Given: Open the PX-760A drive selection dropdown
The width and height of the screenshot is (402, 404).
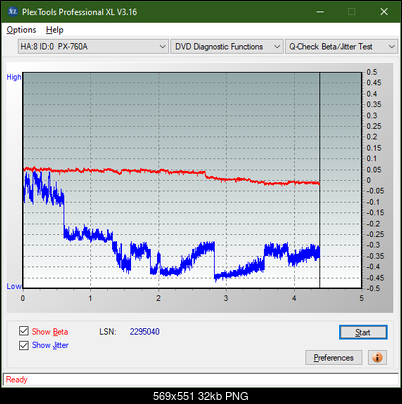Looking at the screenshot, I should 93,47.
